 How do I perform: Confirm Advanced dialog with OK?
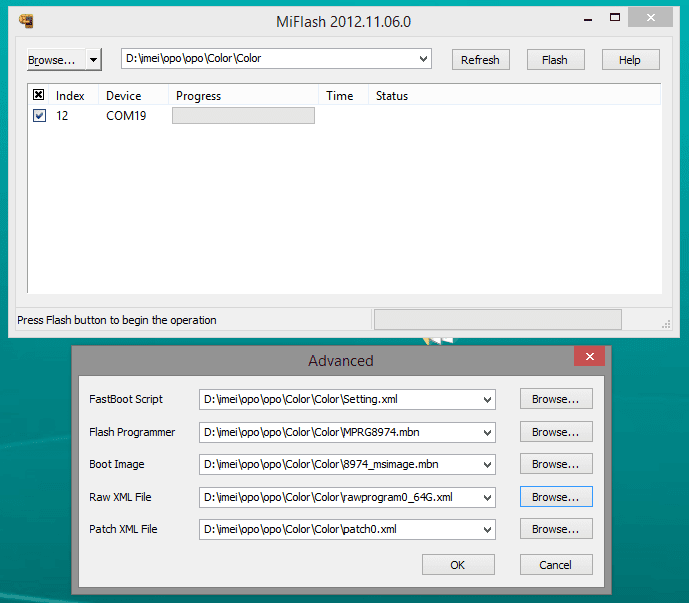coord(458,565)
